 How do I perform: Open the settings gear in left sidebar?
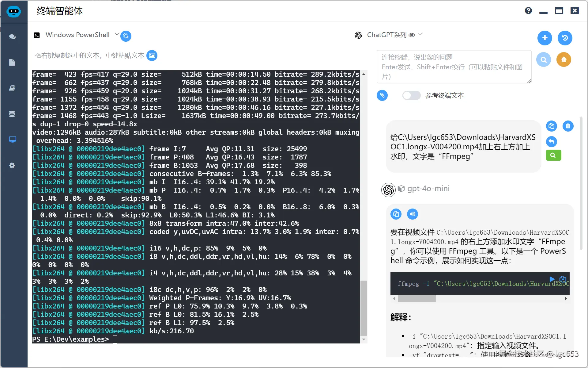click(x=12, y=166)
